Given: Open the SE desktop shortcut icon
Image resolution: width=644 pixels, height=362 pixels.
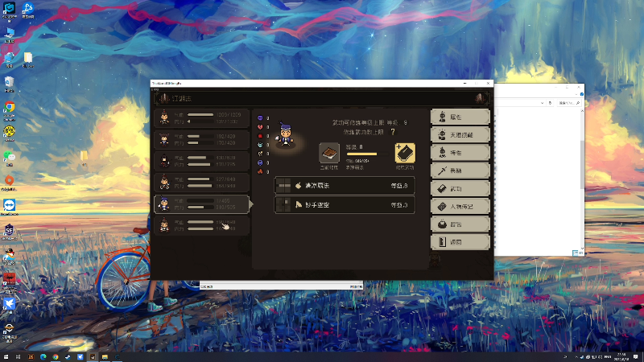Looking at the screenshot, I should pos(9,230).
